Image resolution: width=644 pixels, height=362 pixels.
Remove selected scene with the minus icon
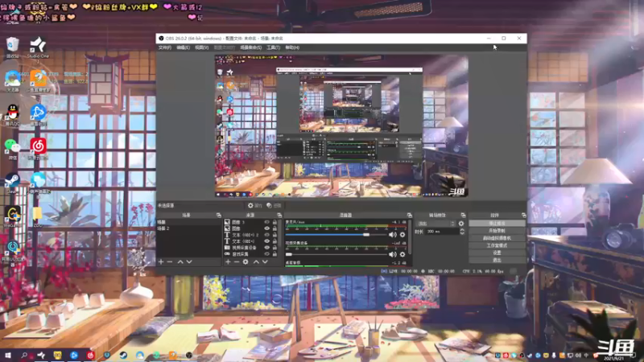pos(170,262)
